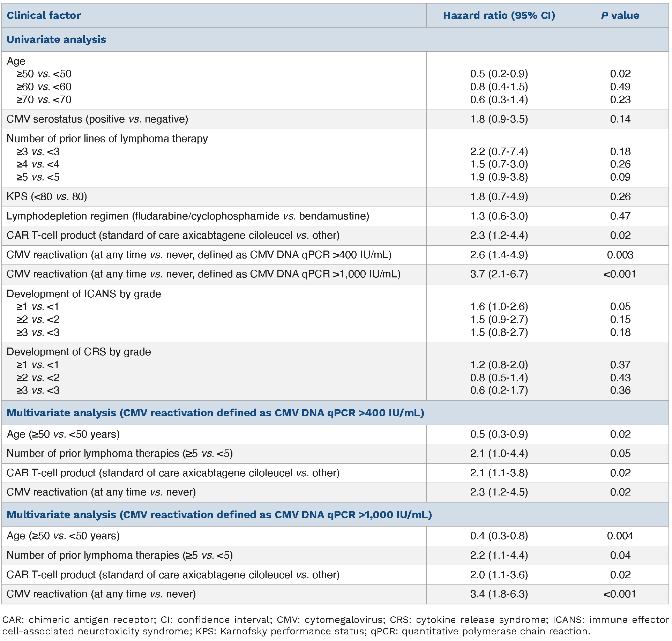Select the ≥70 vs. <70 age row
672x641 pixels.
[44, 100]
